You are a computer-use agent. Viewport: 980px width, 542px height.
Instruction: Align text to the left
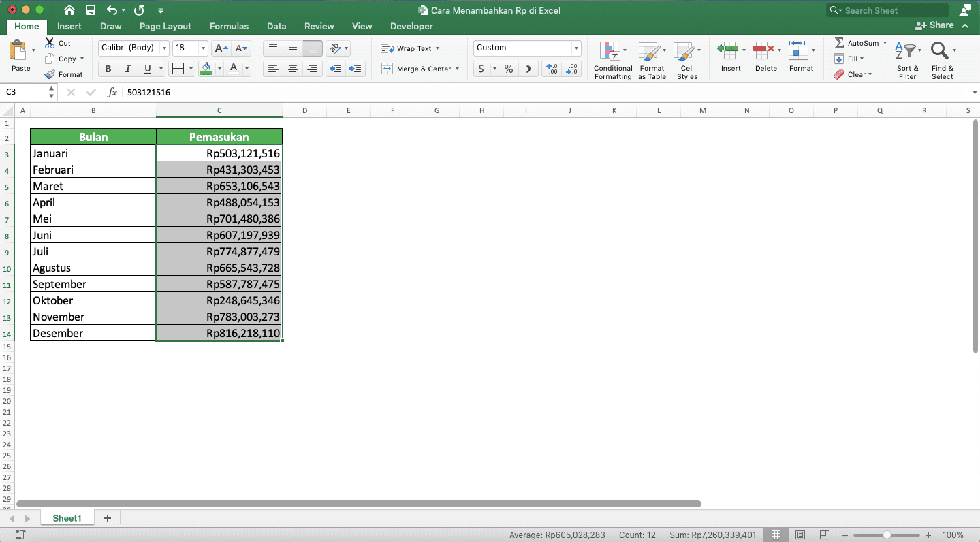(272, 69)
